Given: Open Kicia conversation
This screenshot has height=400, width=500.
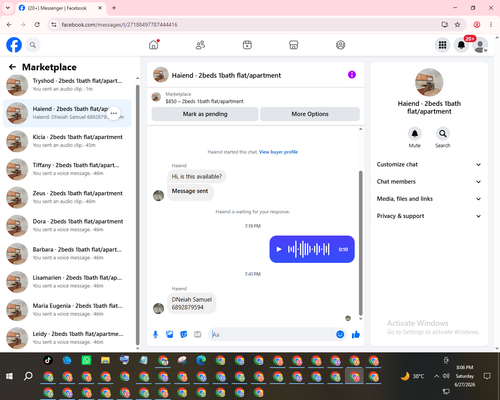Looking at the screenshot, I should (x=67, y=141).
